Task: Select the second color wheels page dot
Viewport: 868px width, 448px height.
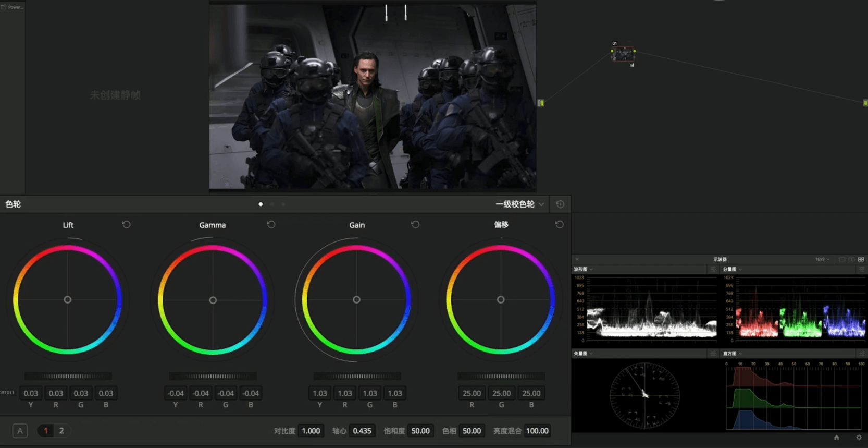Action: (272, 204)
